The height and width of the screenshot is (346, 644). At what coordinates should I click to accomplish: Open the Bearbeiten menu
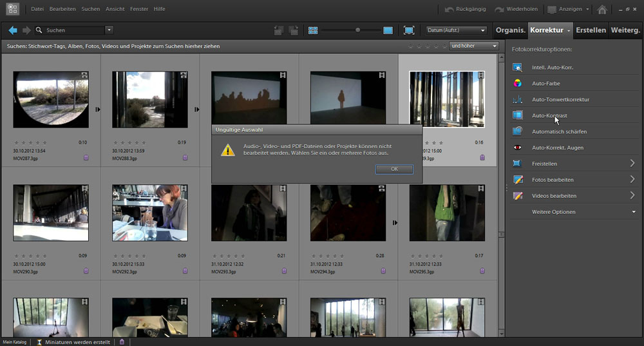[62, 9]
